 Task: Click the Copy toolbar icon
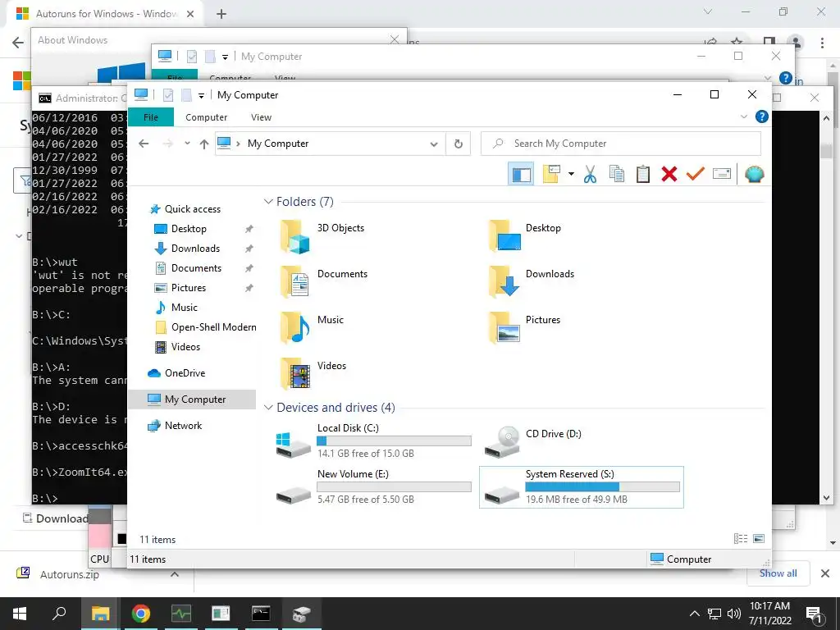[617, 174]
